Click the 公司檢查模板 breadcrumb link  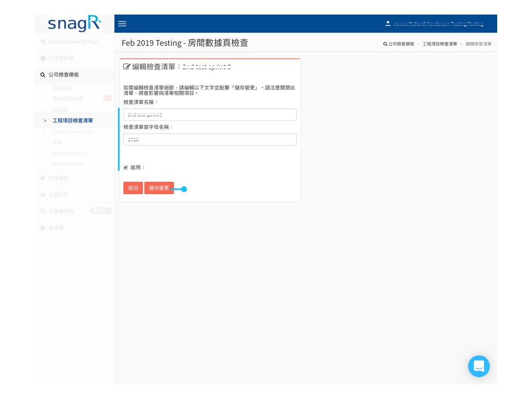click(x=398, y=44)
